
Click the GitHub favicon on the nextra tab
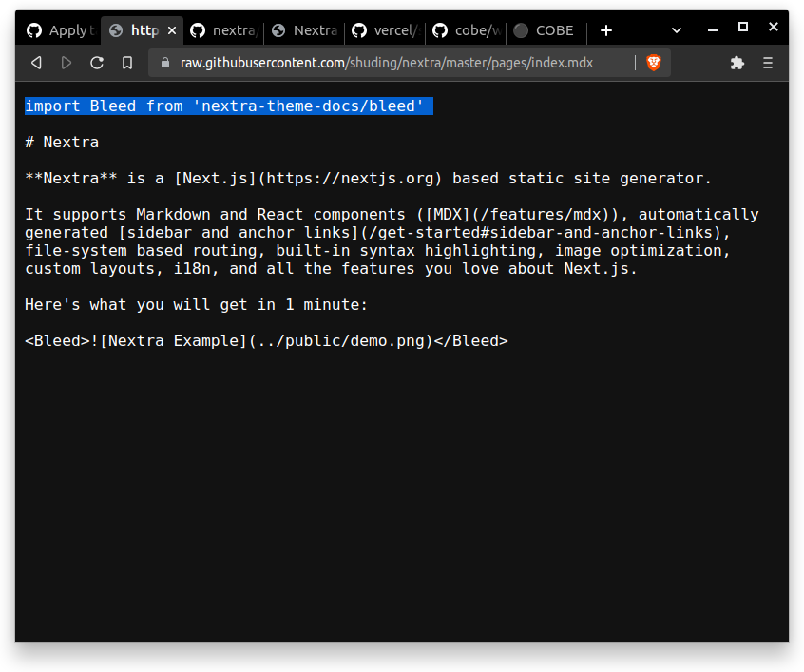197,29
